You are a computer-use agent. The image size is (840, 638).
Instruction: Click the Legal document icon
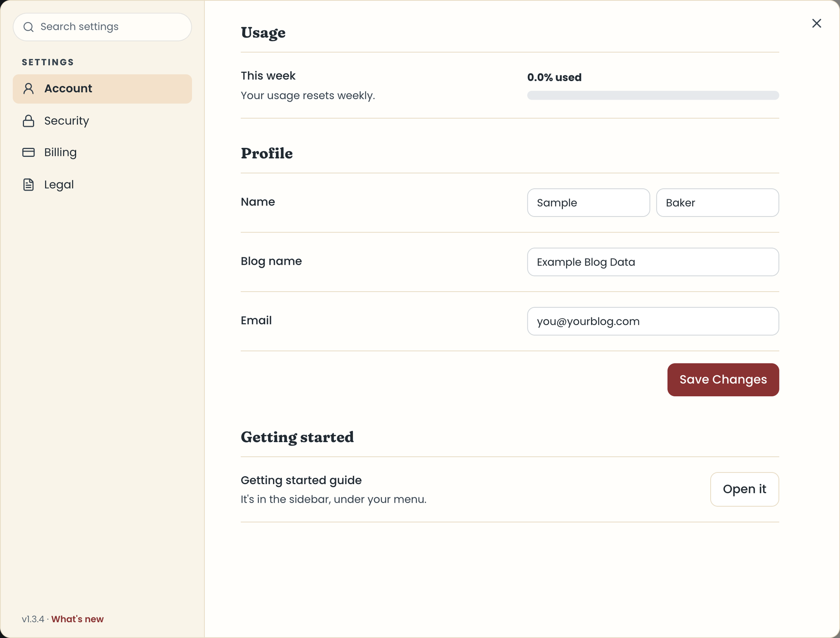[29, 185]
